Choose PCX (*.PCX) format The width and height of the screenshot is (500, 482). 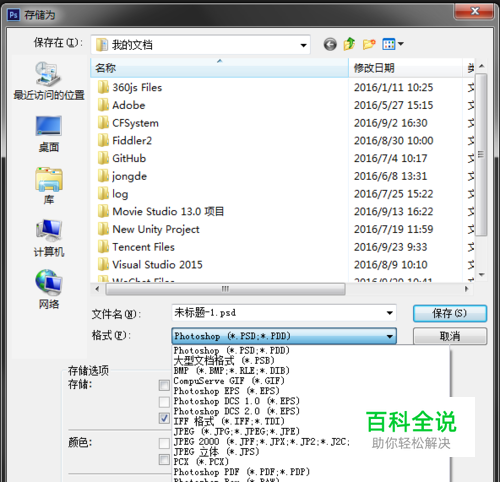[x=201, y=462]
